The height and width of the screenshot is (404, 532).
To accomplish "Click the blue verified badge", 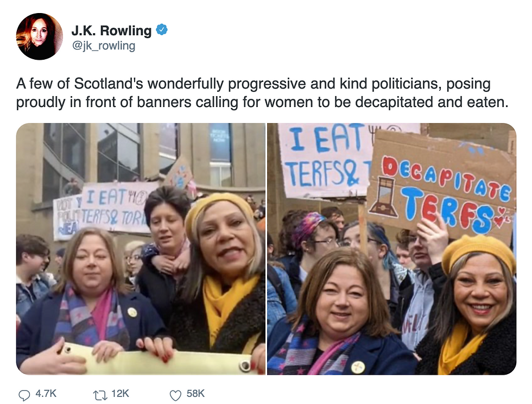I will (x=162, y=30).
